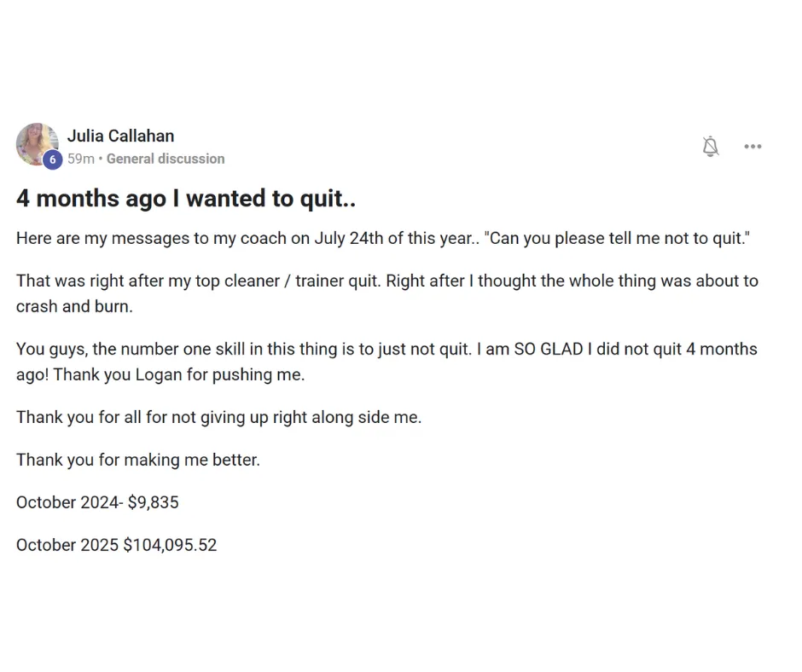Click the quoted "Can you please tell me not to quit" text
The width and height of the screenshot is (802, 672).
coord(616,238)
